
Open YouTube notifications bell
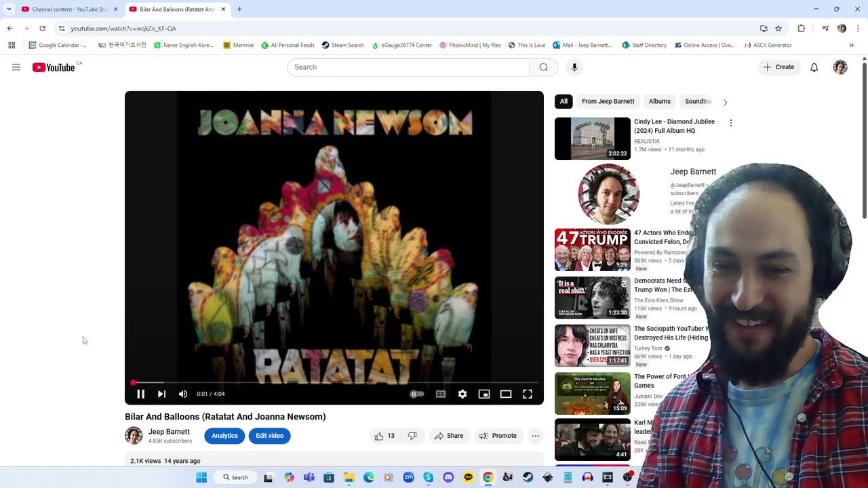[x=814, y=67]
